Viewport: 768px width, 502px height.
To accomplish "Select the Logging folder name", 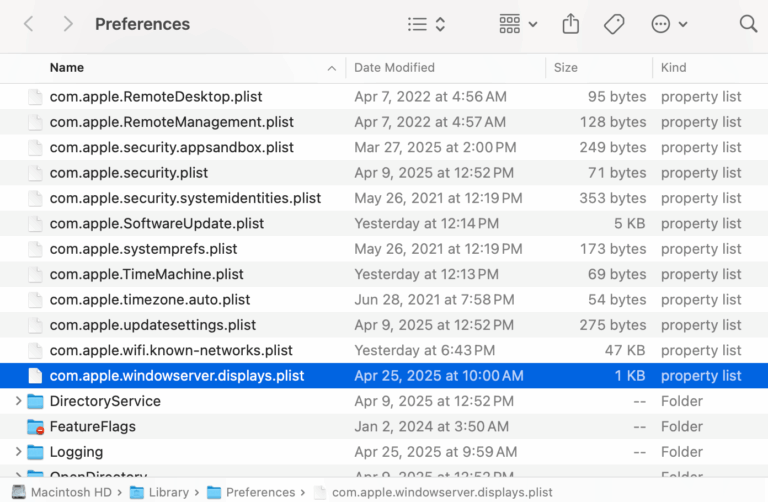I will [76, 452].
